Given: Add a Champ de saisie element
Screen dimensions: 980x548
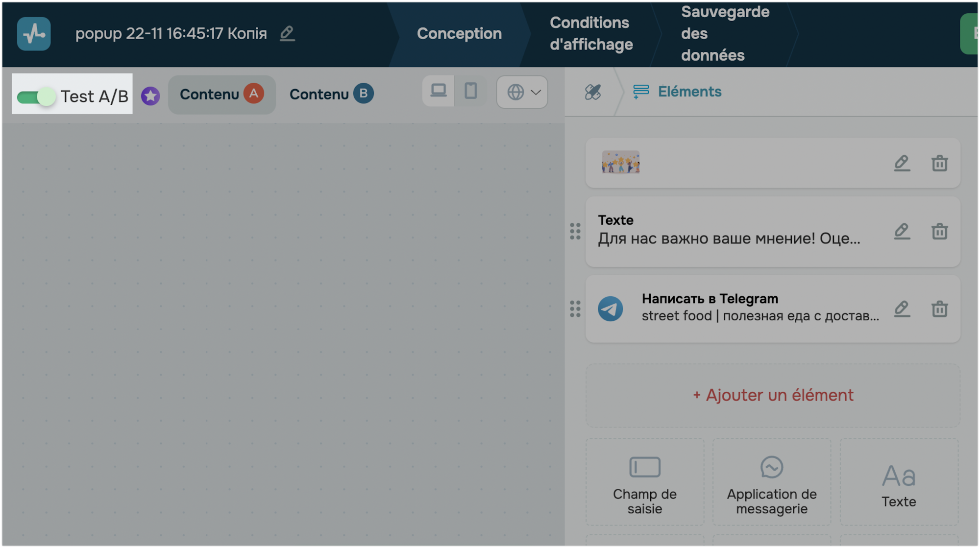Looking at the screenshot, I should pos(644,482).
